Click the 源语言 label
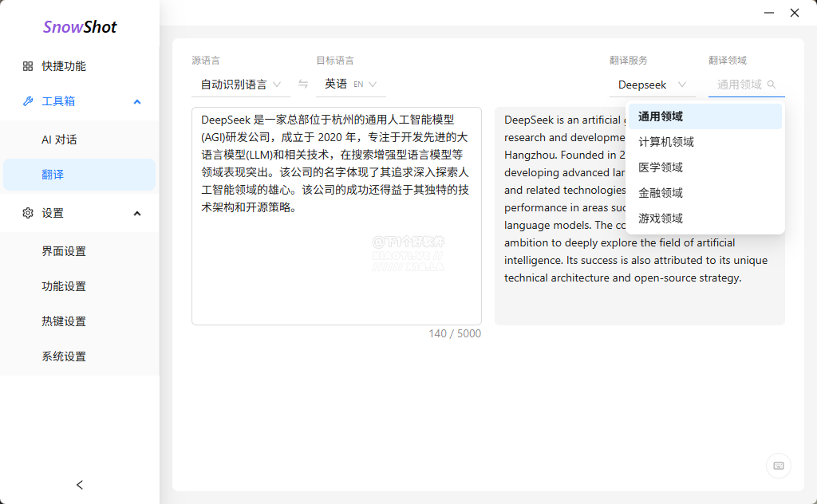The width and height of the screenshot is (817, 504). tap(205, 61)
